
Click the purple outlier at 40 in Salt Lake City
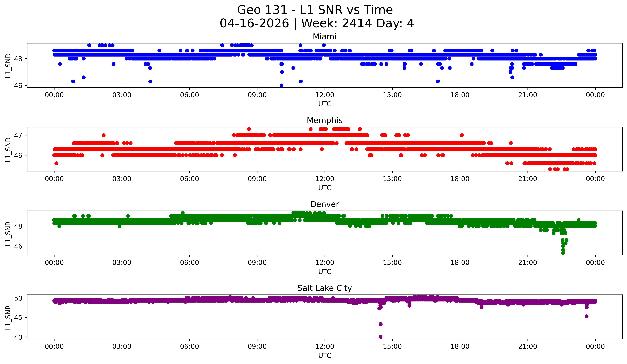click(x=380, y=337)
